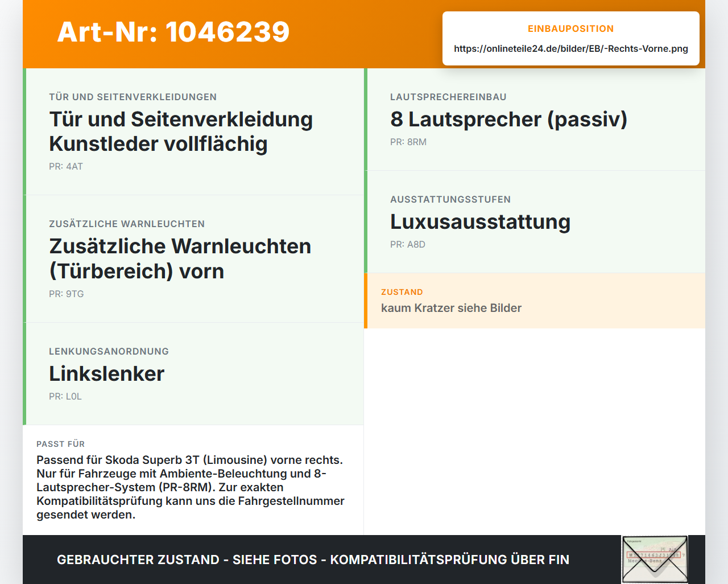Click the TÜR UND SEITENVERKLEIDUNGEN category label

click(x=133, y=97)
